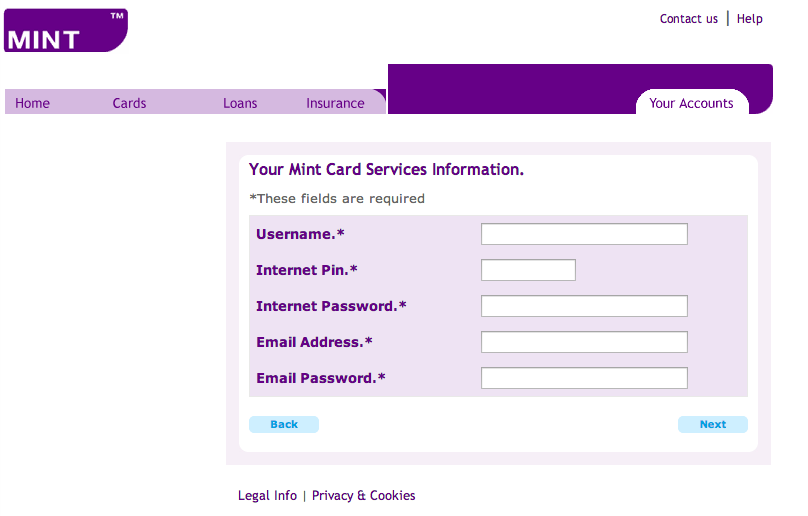Go to the Home menu item
808x516 pixels.
click(x=32, y=103)
